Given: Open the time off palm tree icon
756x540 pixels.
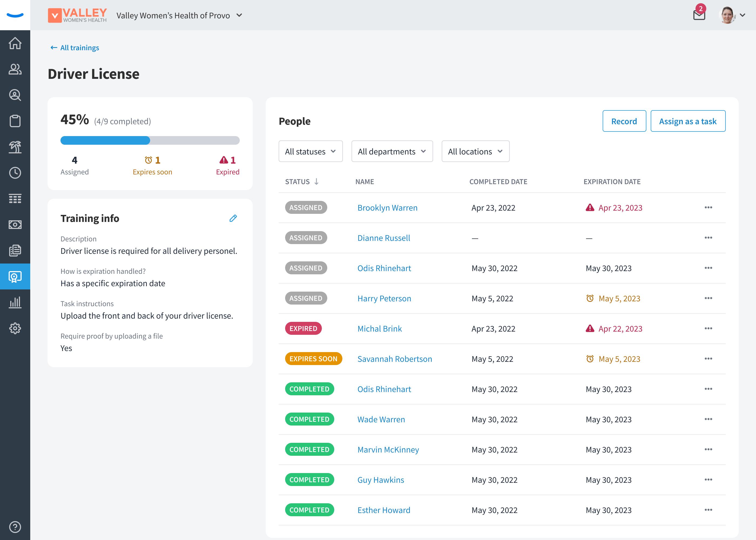Looking at the screenshot, I should tap(15, 147).
